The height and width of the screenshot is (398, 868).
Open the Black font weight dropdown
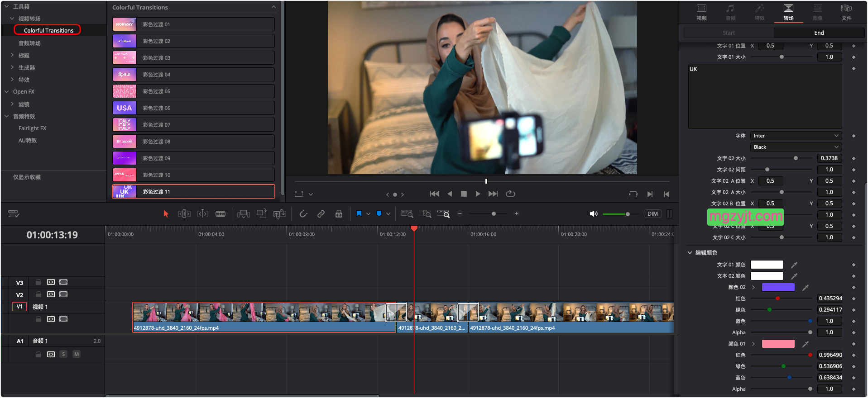point(796,147)
